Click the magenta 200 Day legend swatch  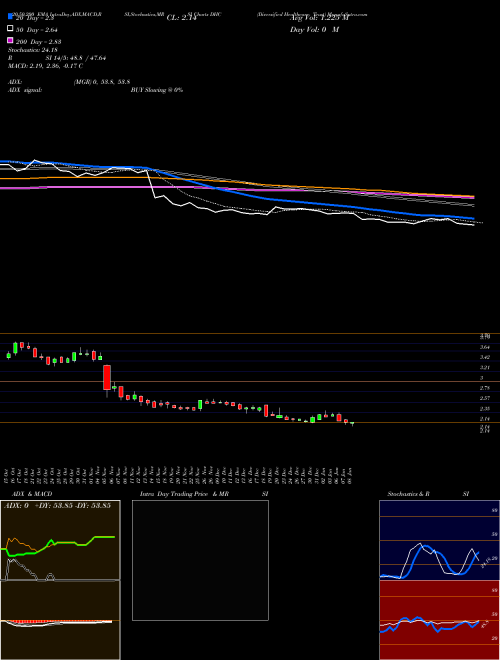[x=10, y=41]
